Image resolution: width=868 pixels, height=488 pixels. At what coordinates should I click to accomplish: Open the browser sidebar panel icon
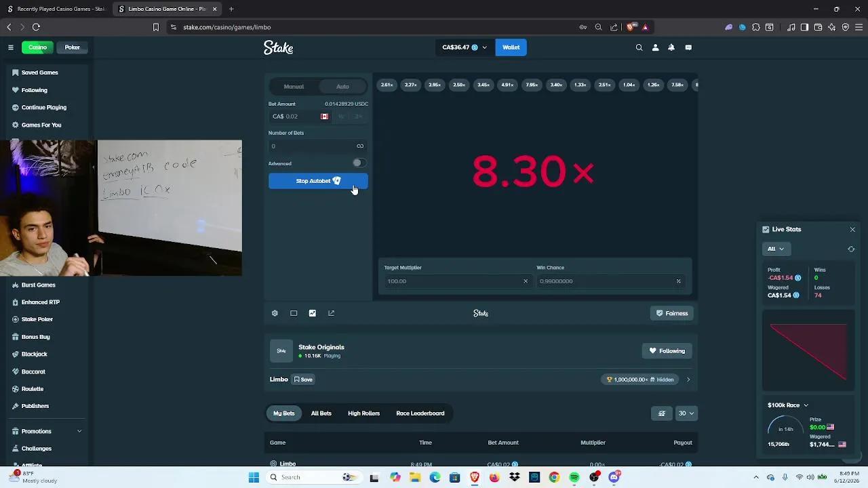(804, 27)
